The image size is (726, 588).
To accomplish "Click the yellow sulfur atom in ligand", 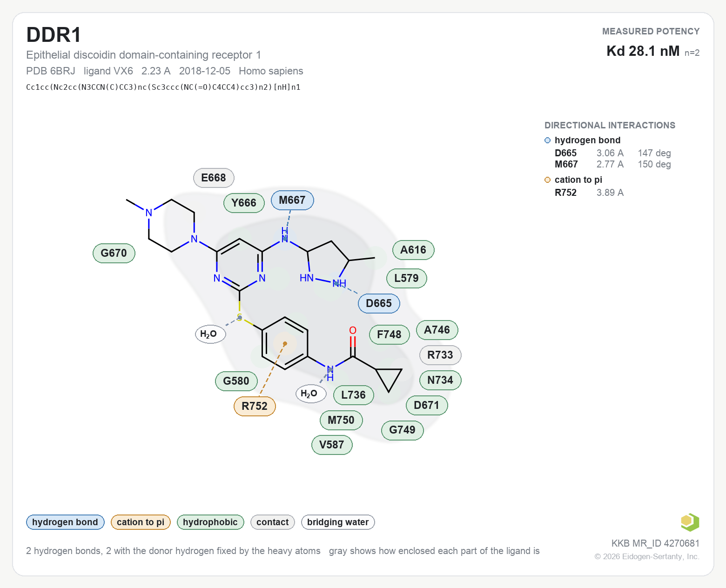I will (240, 318).
